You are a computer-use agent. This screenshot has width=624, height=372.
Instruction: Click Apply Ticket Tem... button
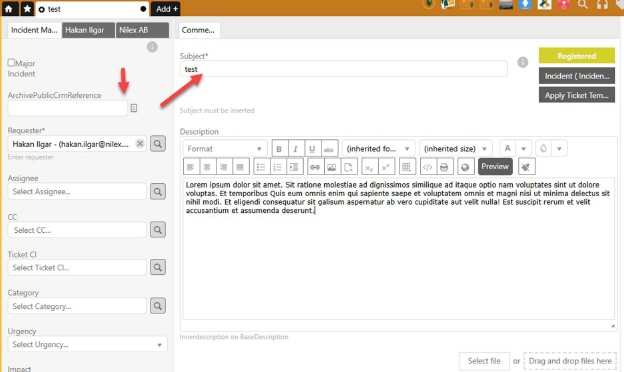(x=577, y=95)
